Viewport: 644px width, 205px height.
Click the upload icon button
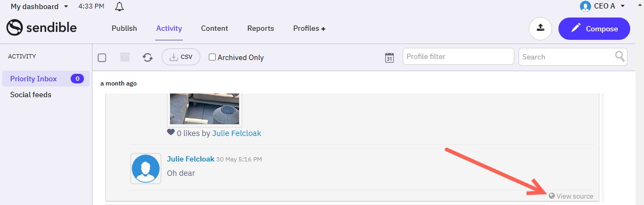tap(540, 29)
